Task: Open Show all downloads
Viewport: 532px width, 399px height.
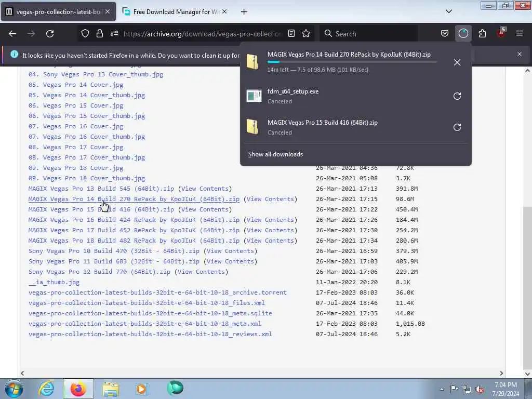Action: [x=275, y=154]
